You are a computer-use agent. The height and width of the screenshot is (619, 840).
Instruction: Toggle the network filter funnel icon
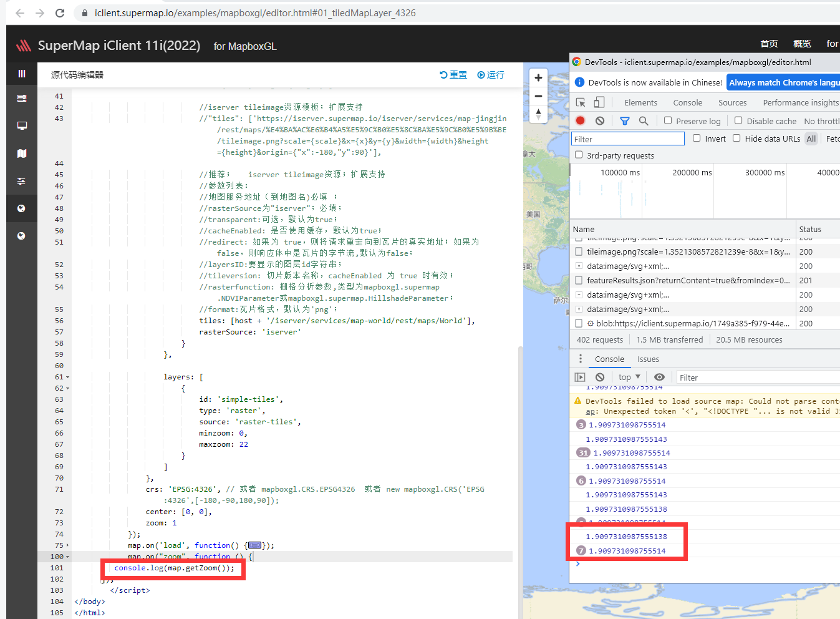click(x=625, y=120)
